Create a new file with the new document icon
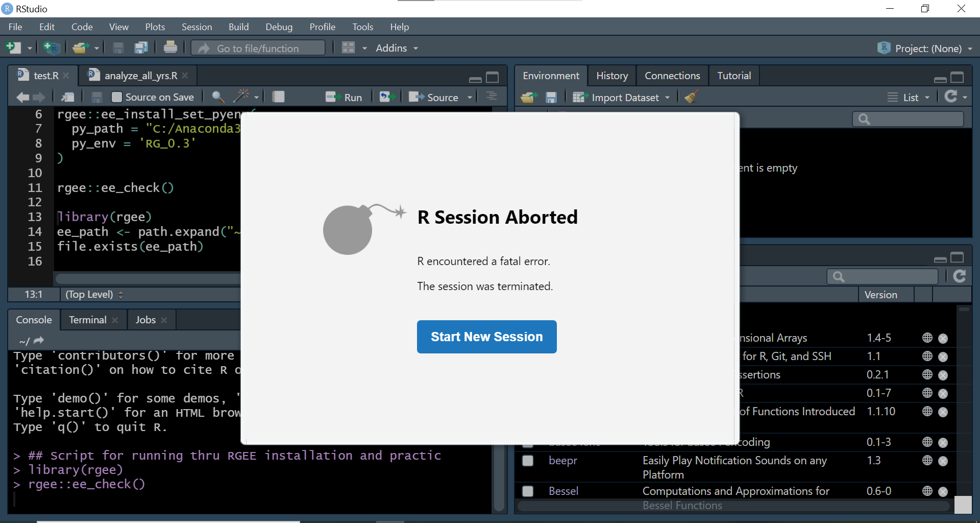Viewport: 980px width, 523px height. [12, 47]
